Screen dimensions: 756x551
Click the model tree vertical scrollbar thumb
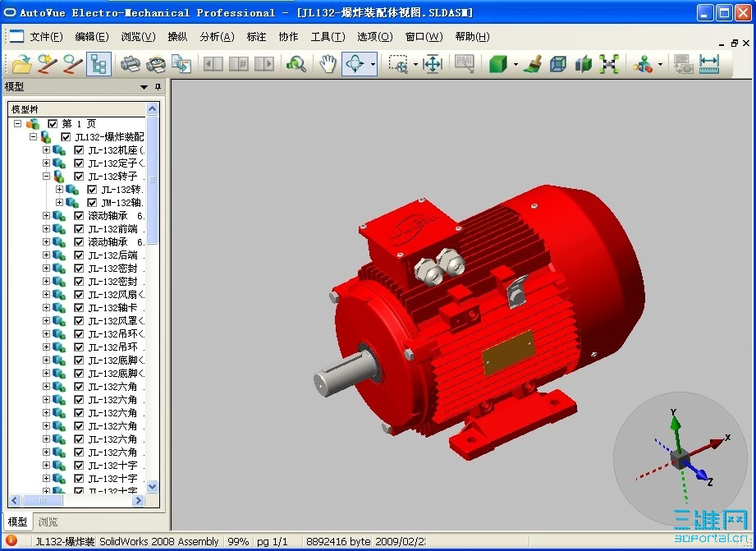(153, 180)
